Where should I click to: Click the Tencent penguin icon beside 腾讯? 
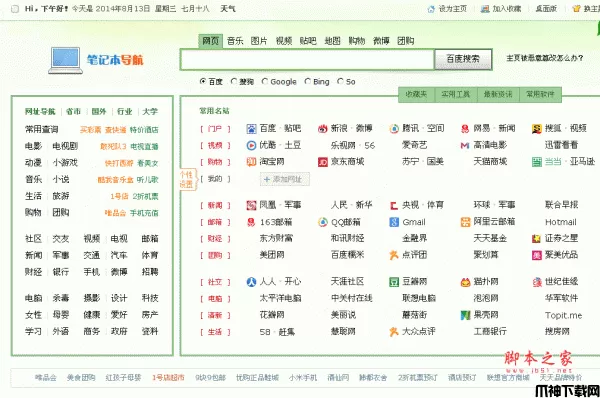394,129
